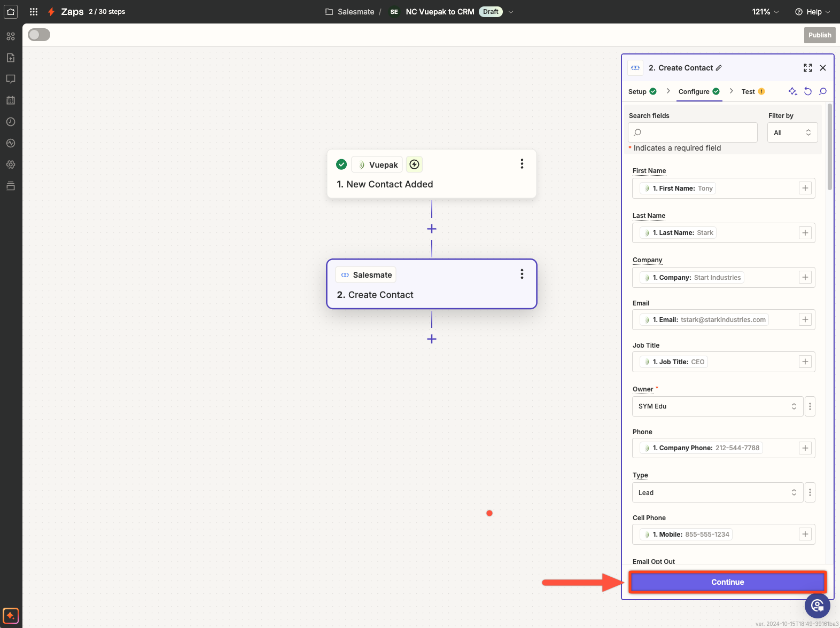Add step between Vuepak and Salesmate
This screenshot has height=628, width=840.
tap(432, 229)
